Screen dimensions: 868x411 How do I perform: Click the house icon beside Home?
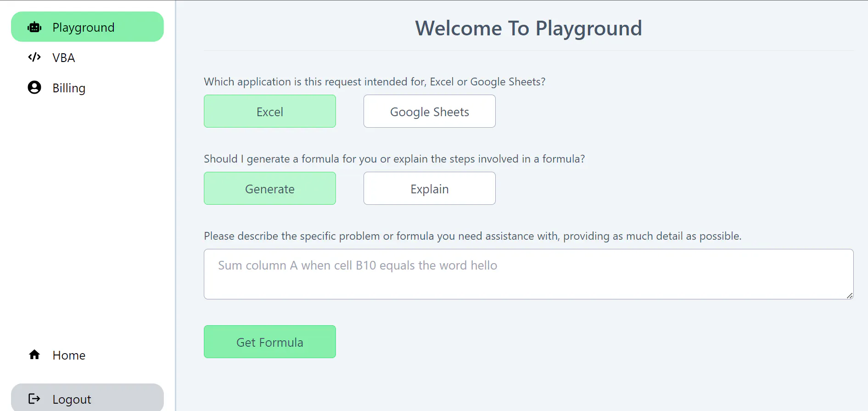[x=34, y=355]
